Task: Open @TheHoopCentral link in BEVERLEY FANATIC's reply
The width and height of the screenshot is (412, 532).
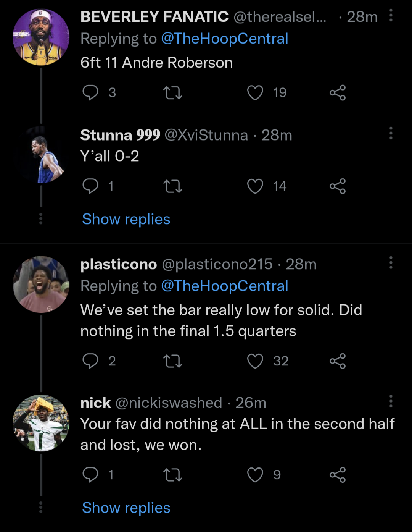Action: pyautogui.click(x=224, y=39)
